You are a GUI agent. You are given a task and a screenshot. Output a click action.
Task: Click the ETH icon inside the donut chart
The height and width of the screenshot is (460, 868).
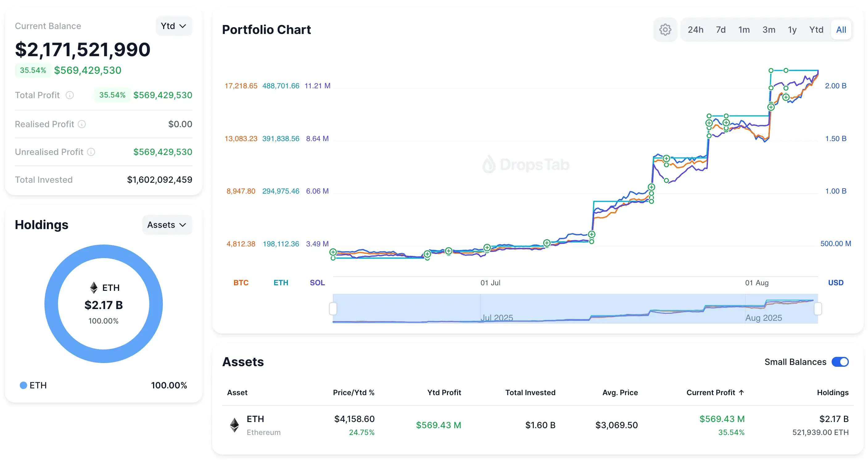[x=93, y=287]
